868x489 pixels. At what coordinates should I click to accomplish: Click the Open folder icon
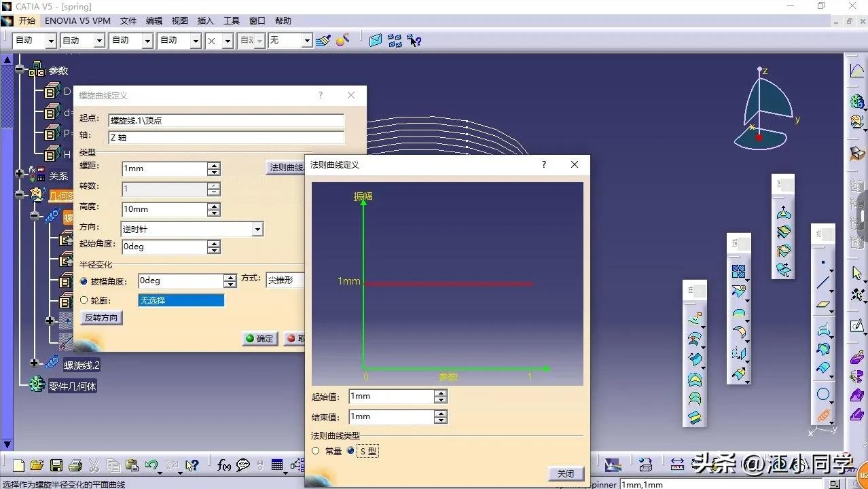pyautogui.click(x=37, y=465)
